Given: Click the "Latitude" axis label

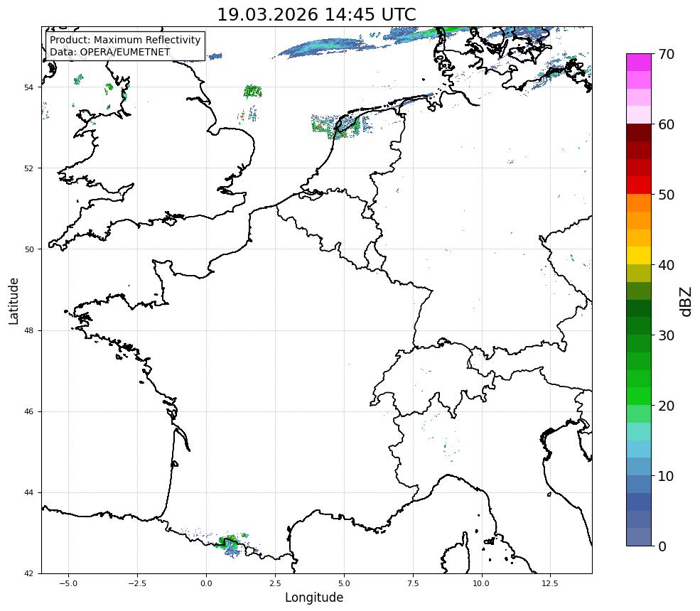Looking at the screenshot, I should tap(14, 301).
